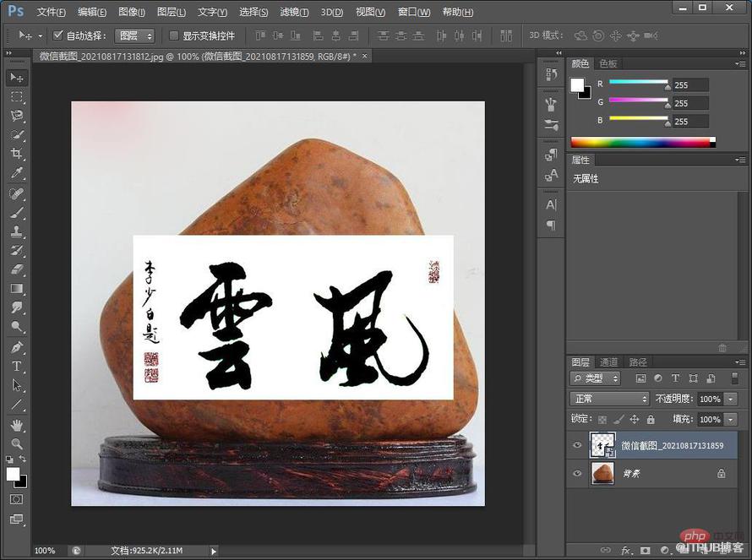Enable the 显示变换控件 checkbox
The width and height of the screenshot is (752, 560).
coord(174,35)
